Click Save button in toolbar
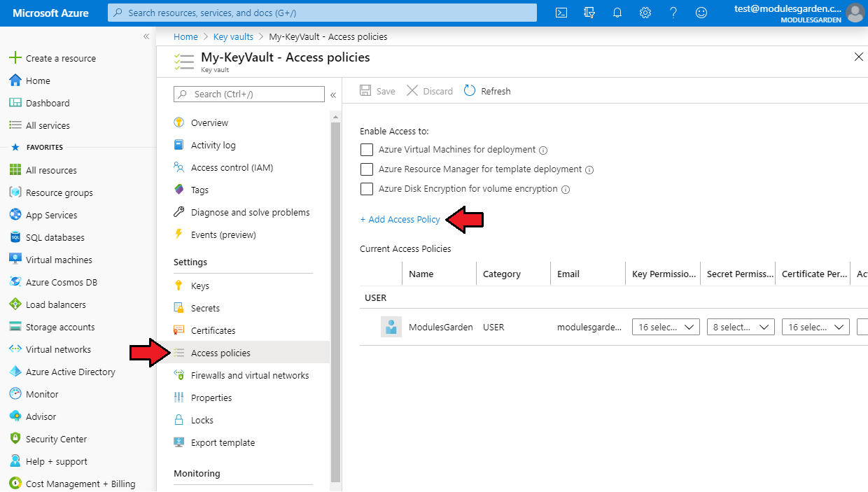Screen dimensions: 868x492 tap(377, 91)
